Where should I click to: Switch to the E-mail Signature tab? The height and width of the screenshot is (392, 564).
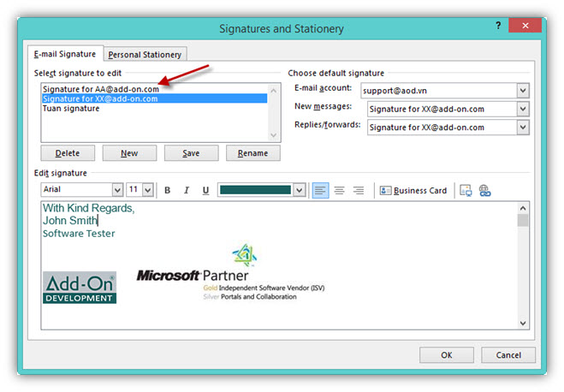(65, 54)
